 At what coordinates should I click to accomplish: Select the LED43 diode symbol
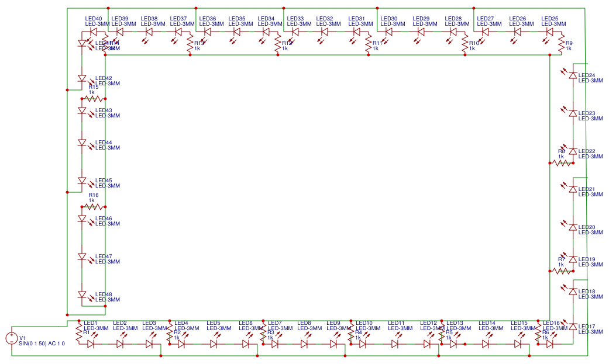(82, 110)
